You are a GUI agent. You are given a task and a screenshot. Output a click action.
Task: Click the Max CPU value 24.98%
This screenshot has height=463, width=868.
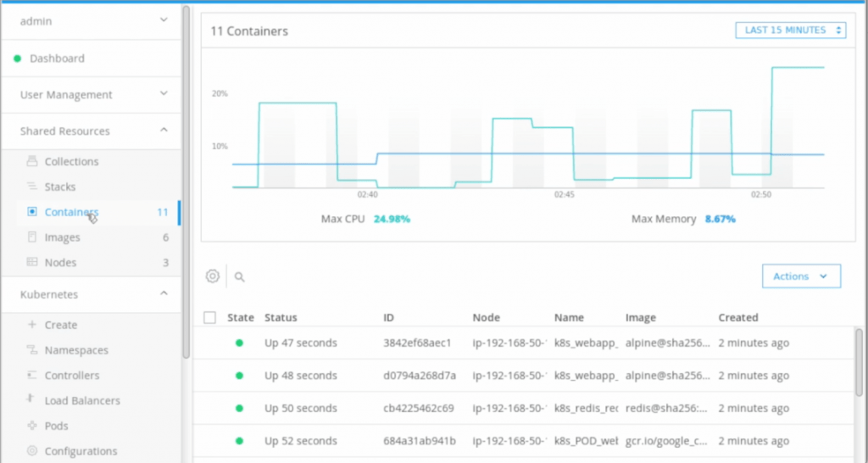[x=392, y=220]
